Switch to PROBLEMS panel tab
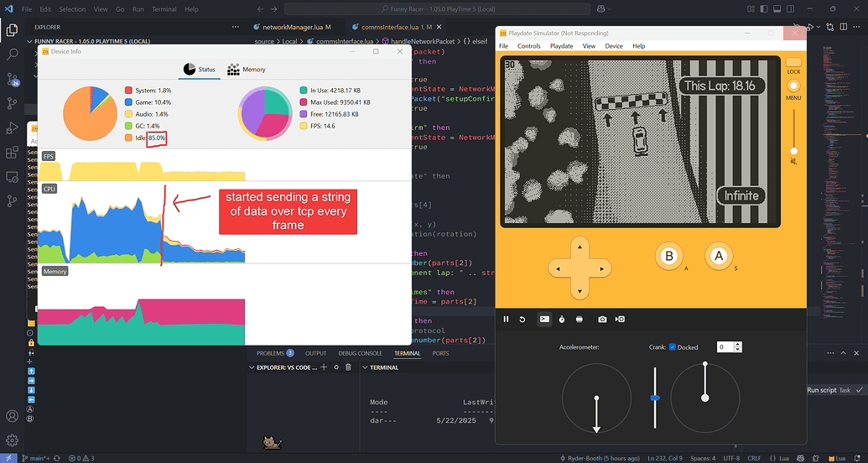The image size is (868, 463). [275, 353]
